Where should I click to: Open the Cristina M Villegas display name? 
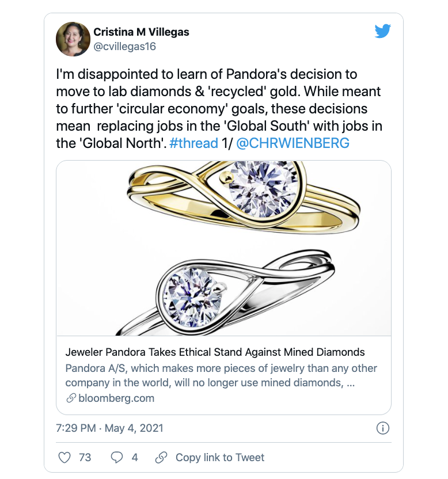[x=141, y=32]
